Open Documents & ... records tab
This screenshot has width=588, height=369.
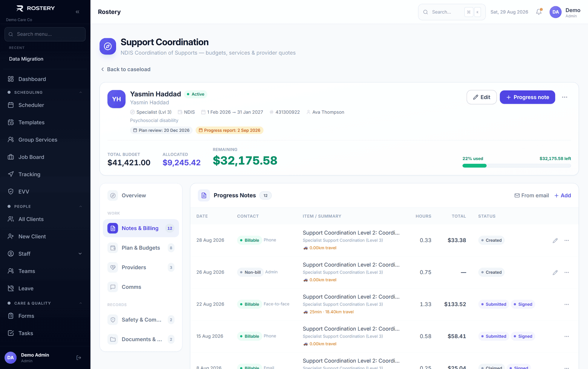(141, 339)
